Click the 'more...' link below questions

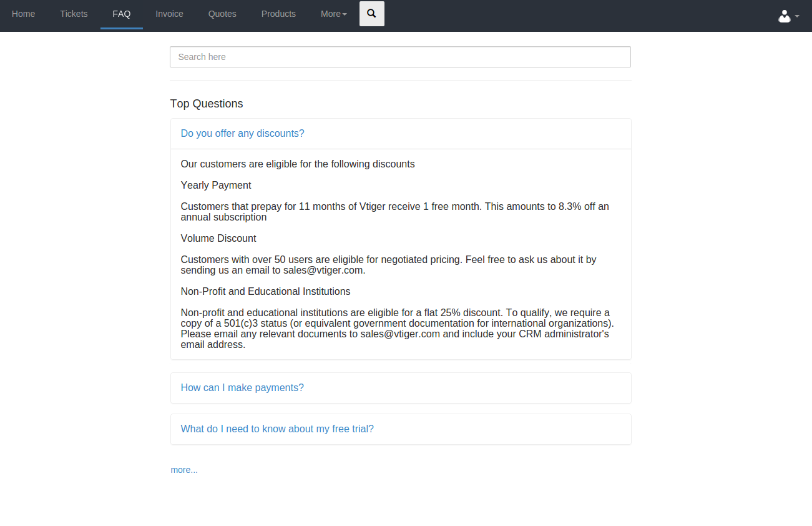coord(184,470)
